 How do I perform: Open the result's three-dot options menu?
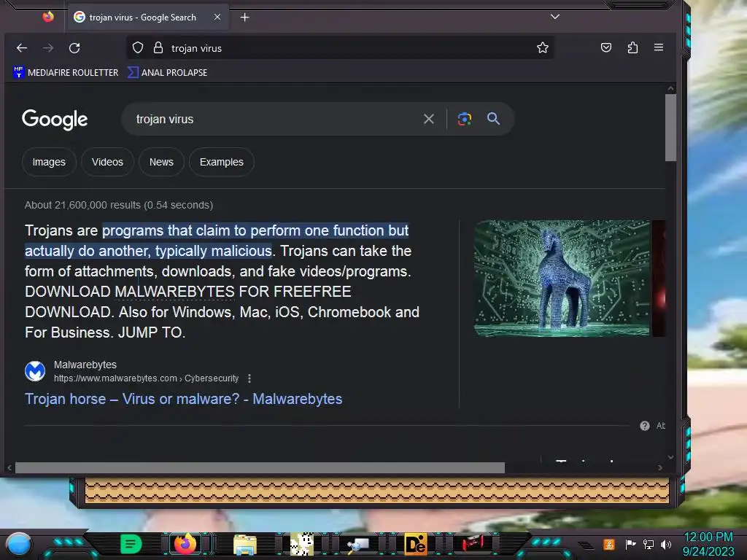[249, 378]
